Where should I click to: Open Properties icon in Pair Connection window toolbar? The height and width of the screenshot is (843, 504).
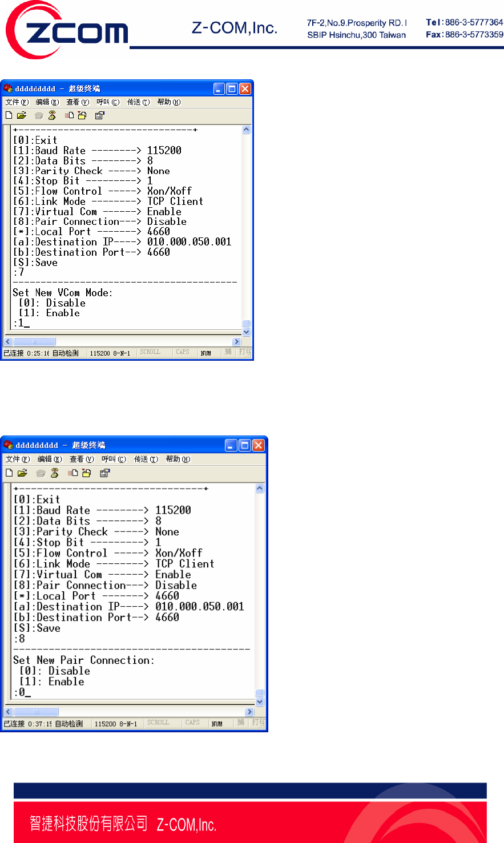click(104, 473)
